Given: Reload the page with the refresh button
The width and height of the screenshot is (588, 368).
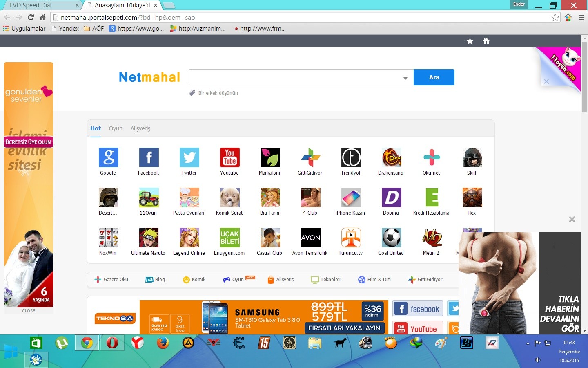Looking at the screenshot, I should [31, 18].
